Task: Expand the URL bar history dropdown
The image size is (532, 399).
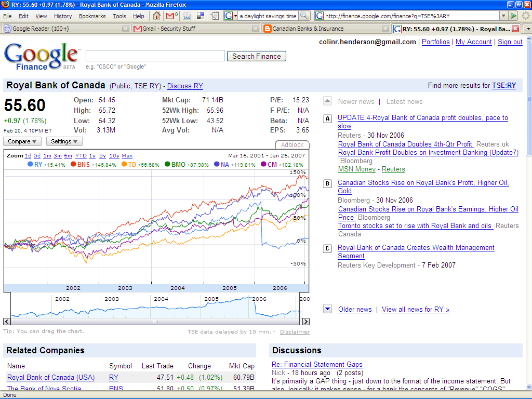Action: (503, 16)
